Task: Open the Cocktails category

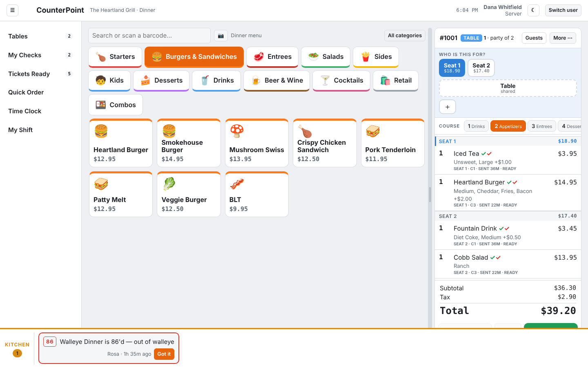Action: 341,81
